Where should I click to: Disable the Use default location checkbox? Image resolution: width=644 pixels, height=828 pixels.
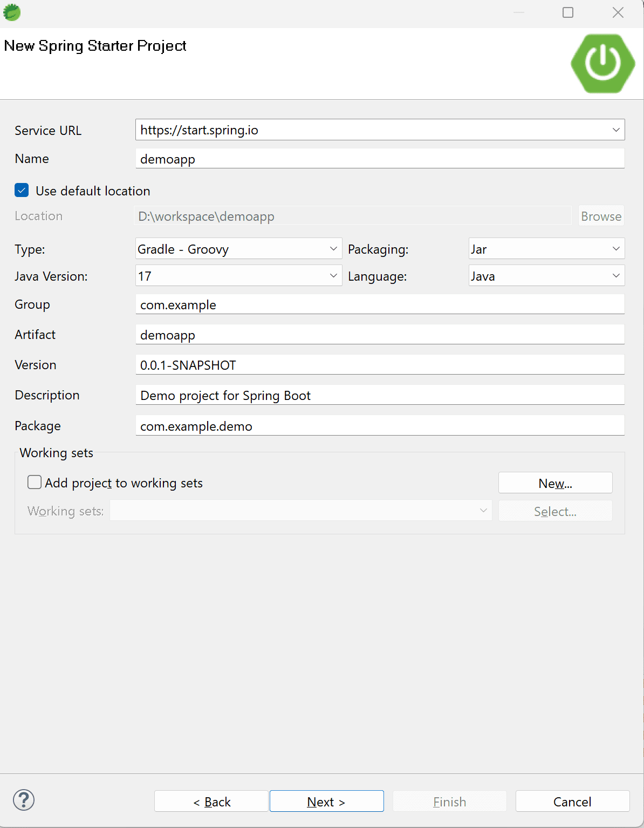(22, 190)
